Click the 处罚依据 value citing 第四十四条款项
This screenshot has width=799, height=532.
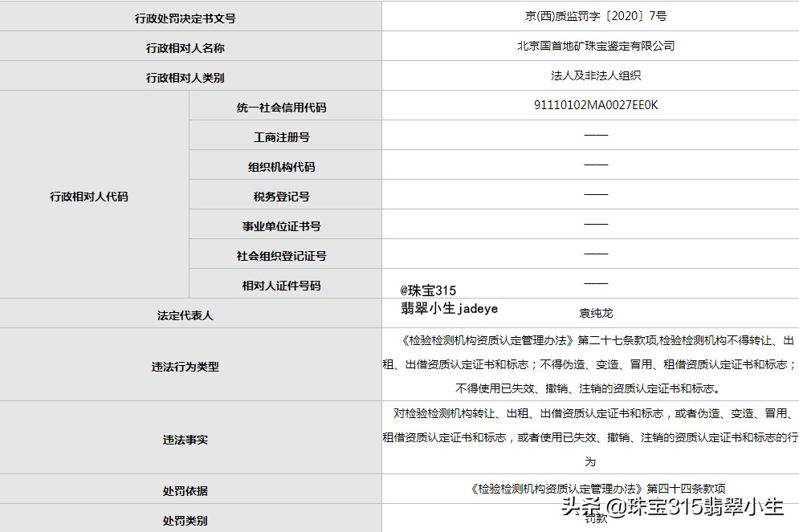pos(593,489)
